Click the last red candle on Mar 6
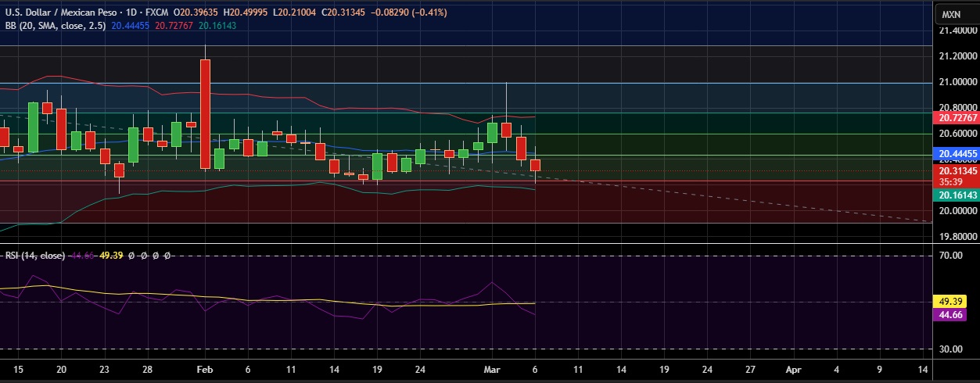 click(x=536, y=165)
